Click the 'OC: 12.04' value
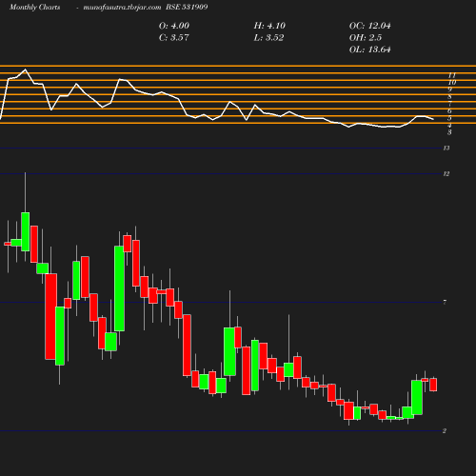 point(369,26)
